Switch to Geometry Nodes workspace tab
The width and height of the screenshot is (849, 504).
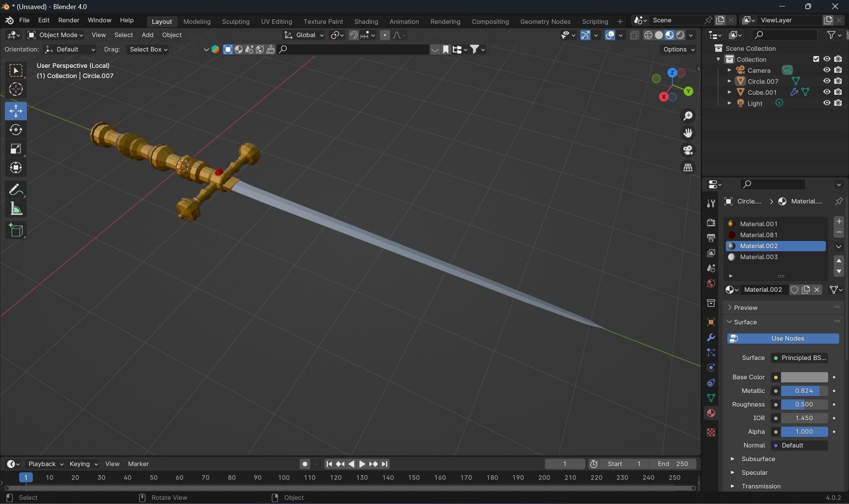tap(545, 22)
